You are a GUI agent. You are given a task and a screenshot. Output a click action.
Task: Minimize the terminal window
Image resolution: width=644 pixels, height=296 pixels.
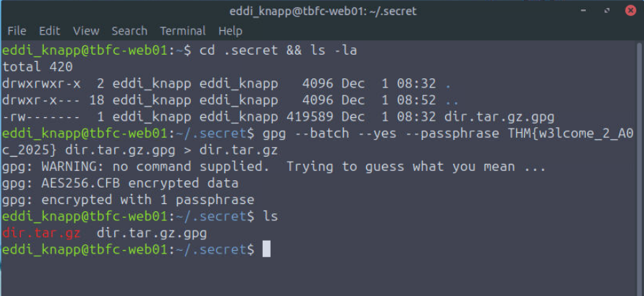click(x=586, y=11)
